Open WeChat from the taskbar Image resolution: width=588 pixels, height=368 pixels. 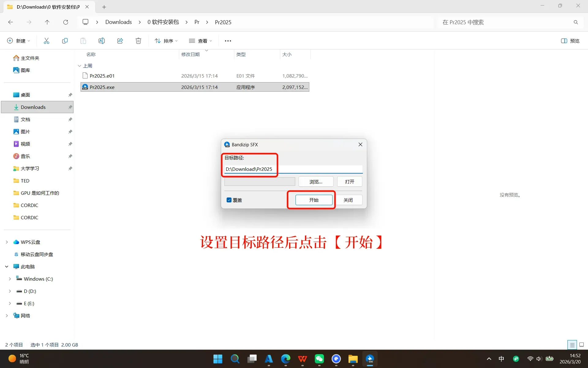319,359
